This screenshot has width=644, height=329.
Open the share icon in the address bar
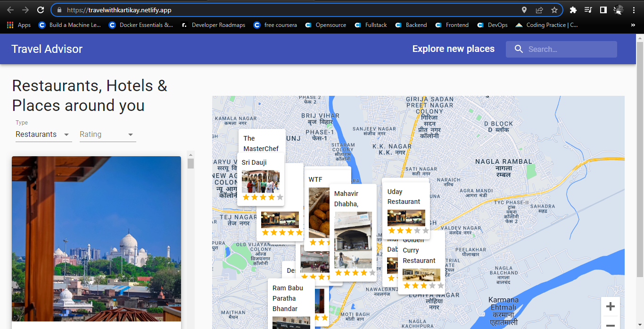[539, 9]
